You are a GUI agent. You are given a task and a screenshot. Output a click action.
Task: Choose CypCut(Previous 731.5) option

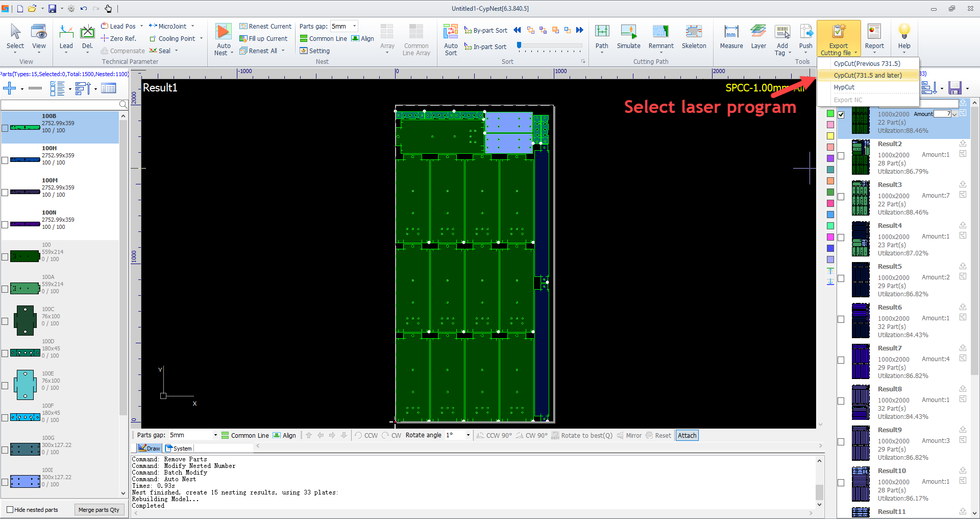coord(867,64)
